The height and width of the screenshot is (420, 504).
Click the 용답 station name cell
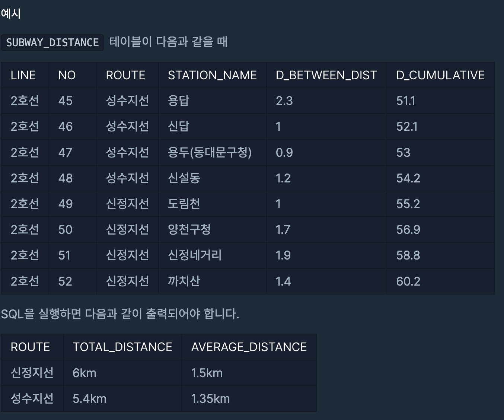click(x=213, y=101)
